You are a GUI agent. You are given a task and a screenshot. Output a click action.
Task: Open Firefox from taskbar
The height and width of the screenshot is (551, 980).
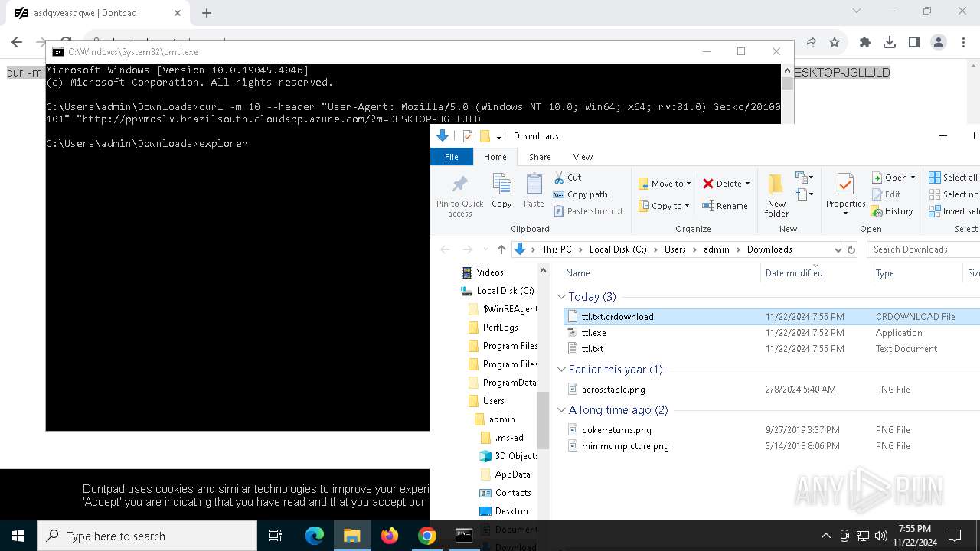tap(390, 536)
